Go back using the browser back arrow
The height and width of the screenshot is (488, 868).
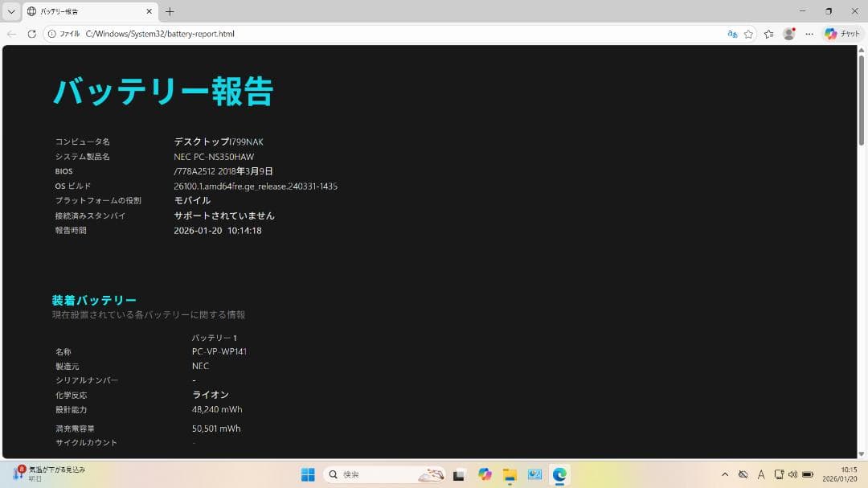coord(10,34)
